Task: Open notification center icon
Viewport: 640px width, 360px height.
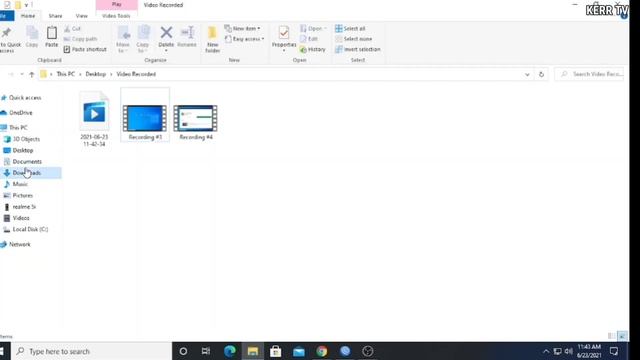Action: (x=614, y=351)
